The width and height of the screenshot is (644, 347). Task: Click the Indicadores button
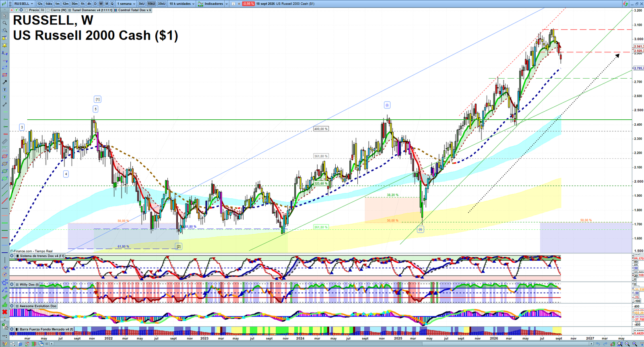click(210, 4)
